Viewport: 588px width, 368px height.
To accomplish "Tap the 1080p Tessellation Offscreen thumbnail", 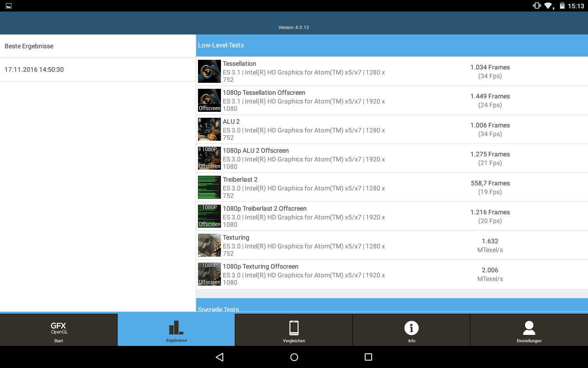I will (x=209, y=100).
